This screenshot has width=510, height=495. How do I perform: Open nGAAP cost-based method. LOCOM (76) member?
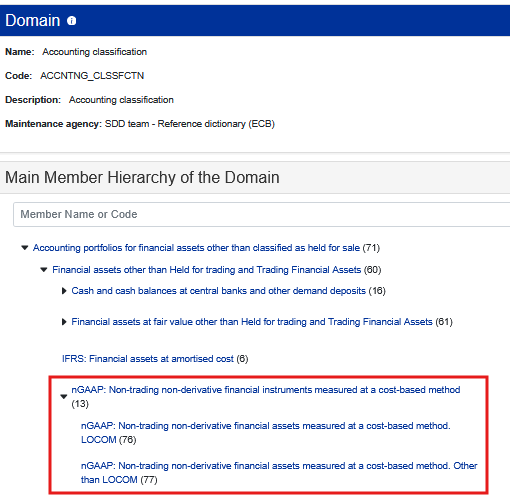coord(266,433)
